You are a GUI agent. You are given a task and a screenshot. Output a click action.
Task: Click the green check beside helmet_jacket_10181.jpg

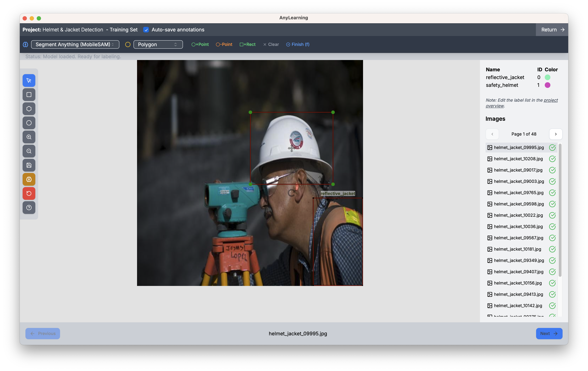click(x=552, y=249)
